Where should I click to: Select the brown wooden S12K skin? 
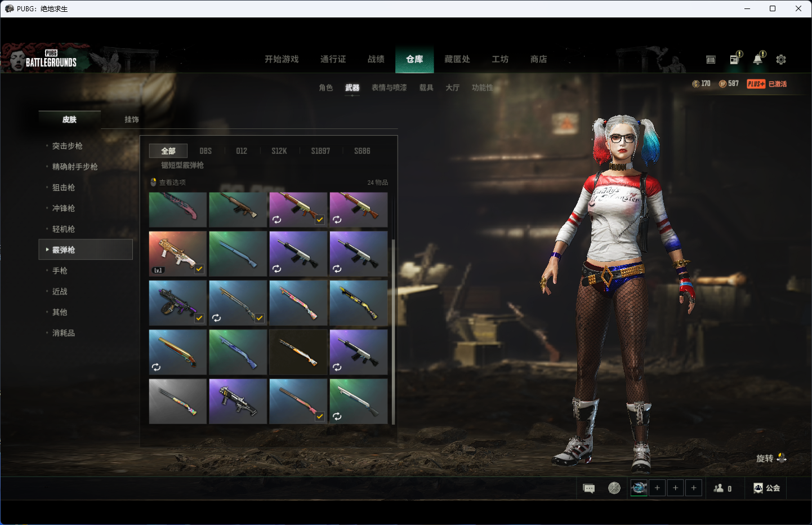(238, 210)
